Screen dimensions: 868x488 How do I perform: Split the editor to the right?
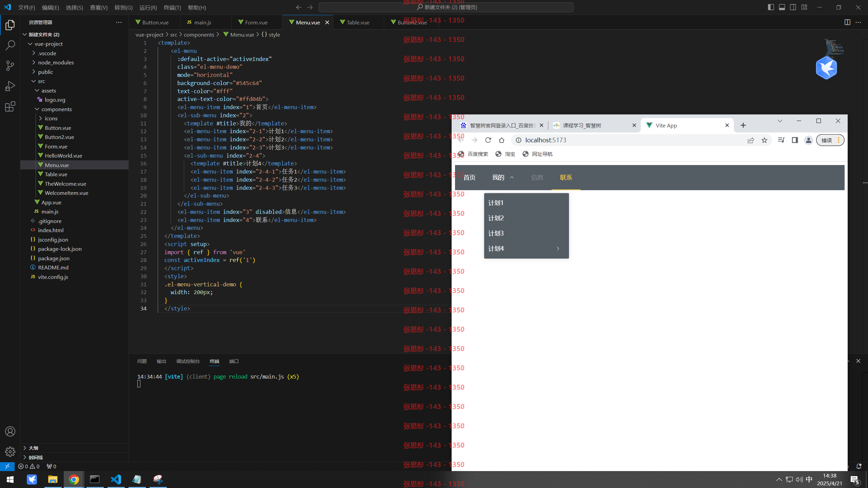(x=847, y=22)
